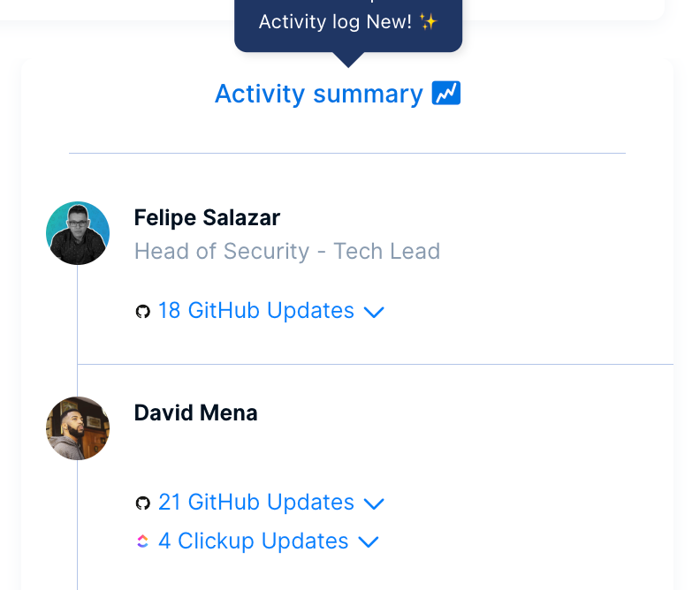700x590 pixels.
Task: Open David Mena's profile picture
Action: click(78, 428)
